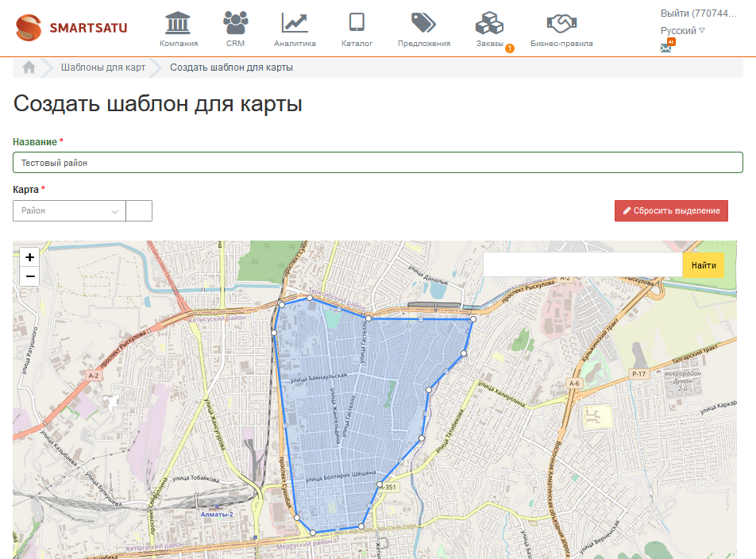
Task: Open the Заказы boxes icon
Action: click(x=490, y=22)
